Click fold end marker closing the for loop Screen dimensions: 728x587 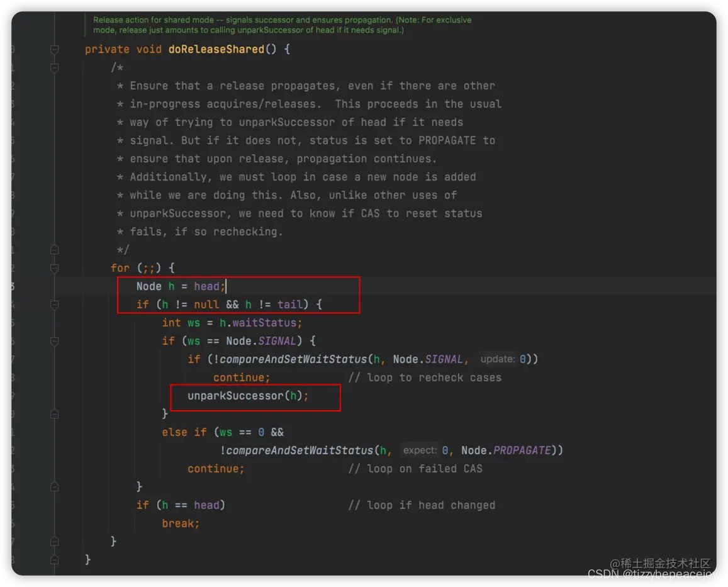[x=54, y=542]
